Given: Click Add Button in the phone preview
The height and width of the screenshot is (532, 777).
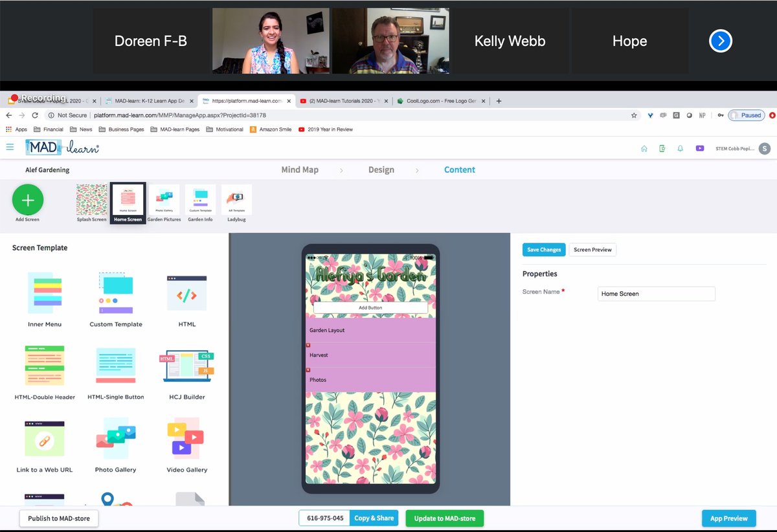Looking at the screenshot, I should click(x=370, y=308).
